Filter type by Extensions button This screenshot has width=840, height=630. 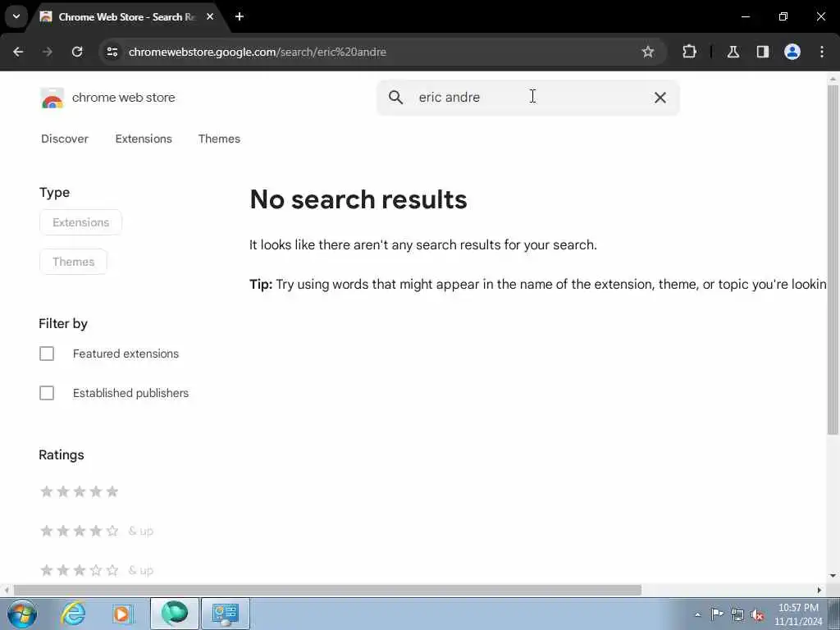(x=81, y=222)
